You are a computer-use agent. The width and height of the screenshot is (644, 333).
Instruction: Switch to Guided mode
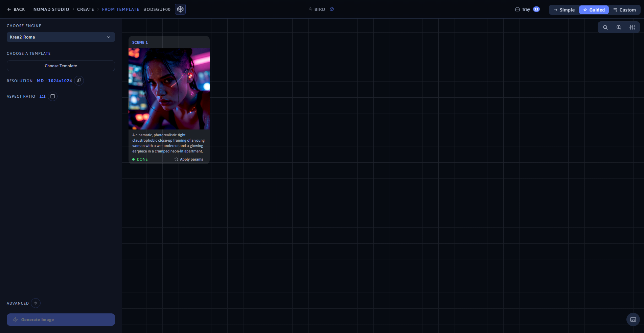point(594,10)
